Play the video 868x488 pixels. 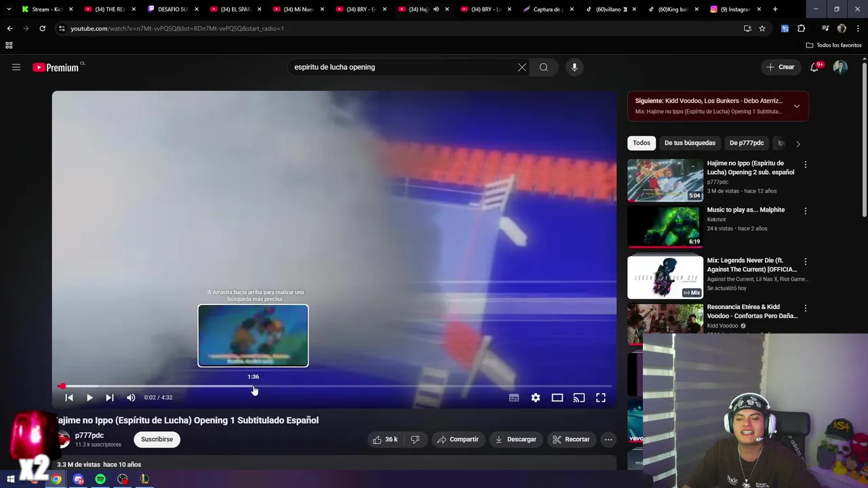(x=90, y=398)
